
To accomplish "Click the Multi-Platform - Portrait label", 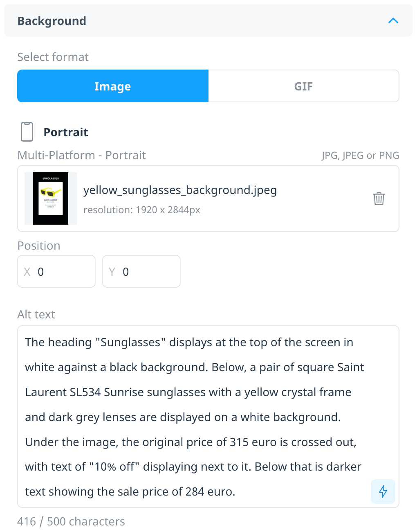I will click(81, 155).
